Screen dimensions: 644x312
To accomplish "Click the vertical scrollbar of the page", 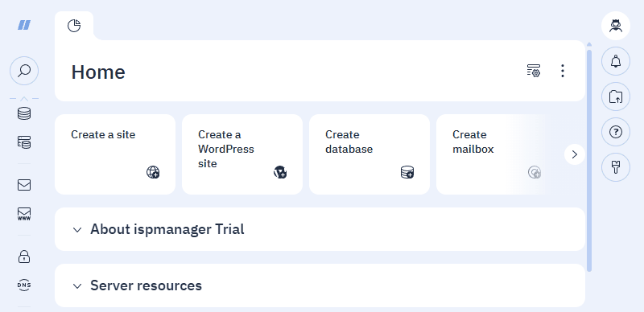I will coord(589,160).
